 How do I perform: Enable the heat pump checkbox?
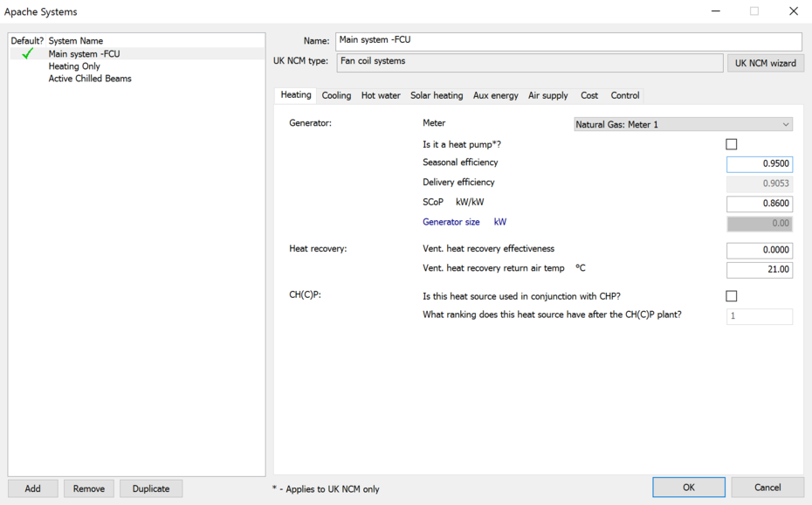coord(732,144)
